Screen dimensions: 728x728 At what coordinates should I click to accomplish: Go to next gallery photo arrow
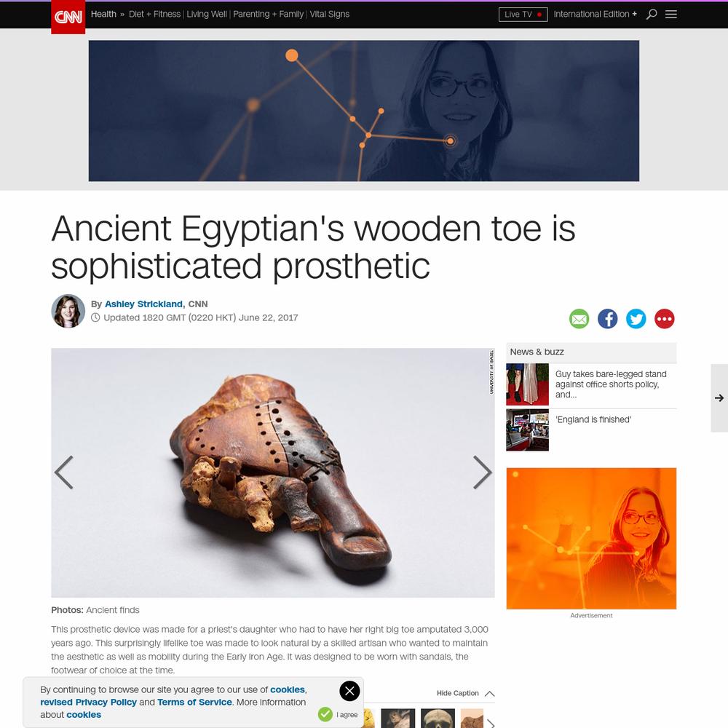pyautogui.click(x=482, y=472)
